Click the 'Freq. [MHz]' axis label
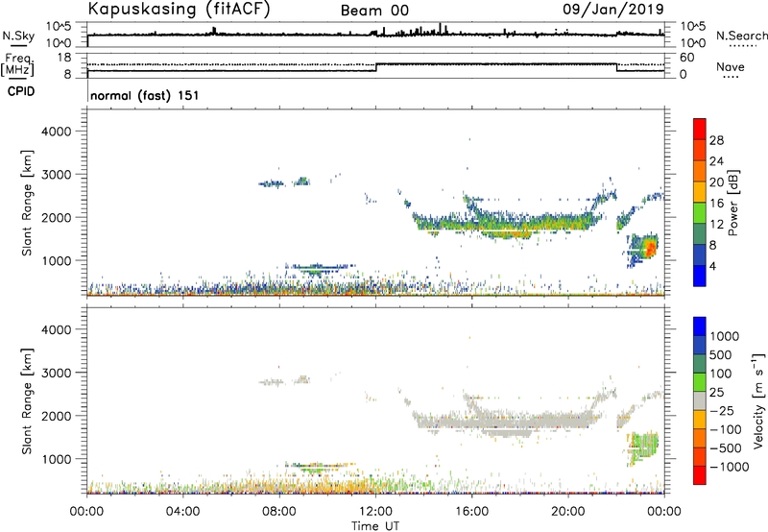The height and width of the screenshot is (532, 768). pos(17,64)
